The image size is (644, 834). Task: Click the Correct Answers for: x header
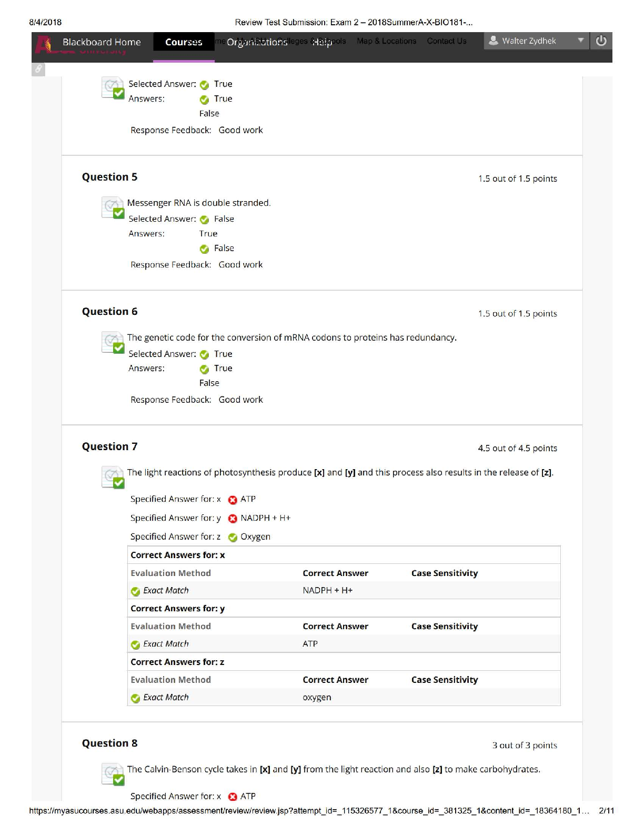click(x=178, y=555)
